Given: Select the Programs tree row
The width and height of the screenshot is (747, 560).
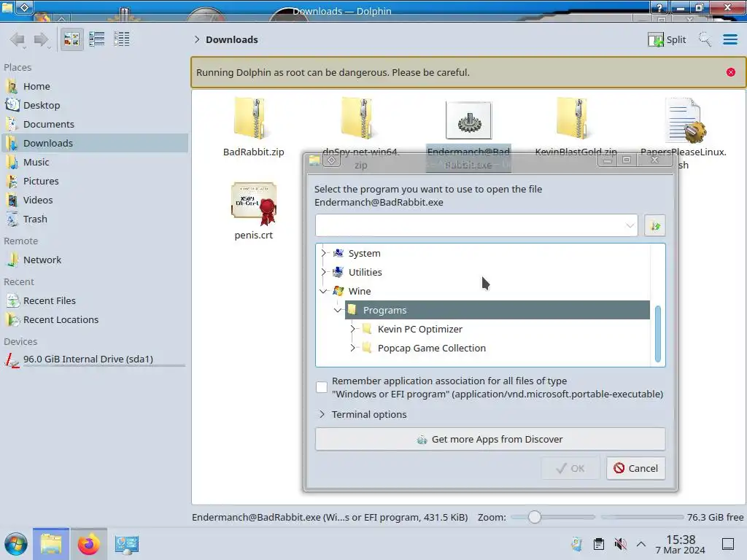Looking at the screenshot, I should pyautogui.click(x=498, y=310).
